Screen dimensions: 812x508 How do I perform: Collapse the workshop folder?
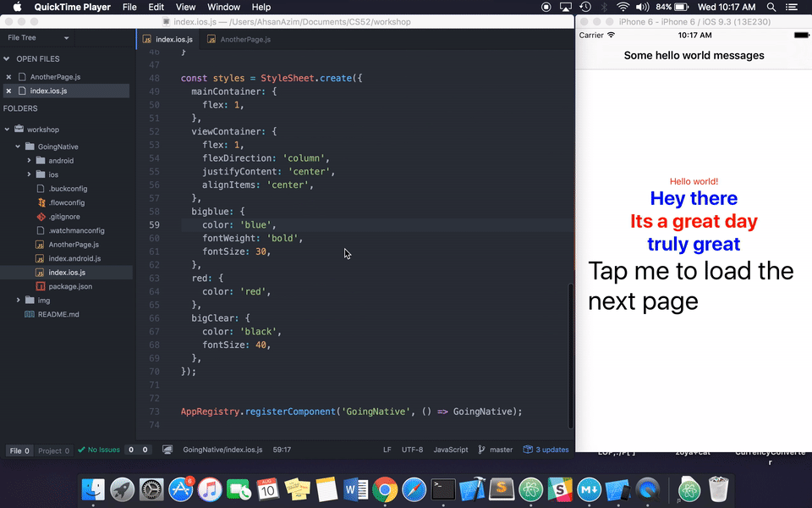7,129
